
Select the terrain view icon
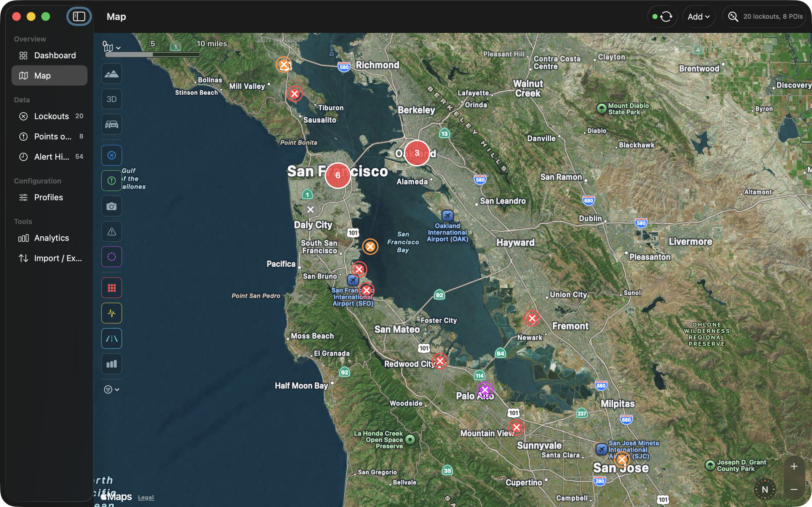(x=112, y=74)
